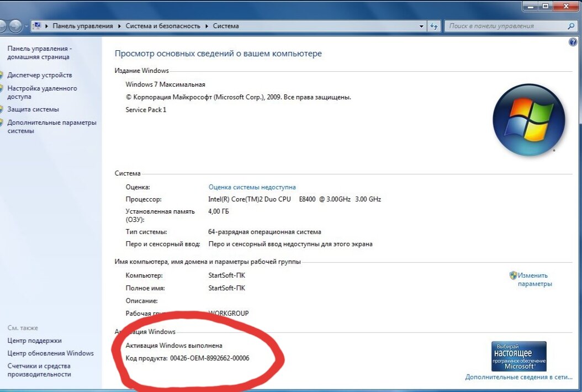Click the Control Panel icon in address bar
Screen dimensions: 582x392
(37, 25)
